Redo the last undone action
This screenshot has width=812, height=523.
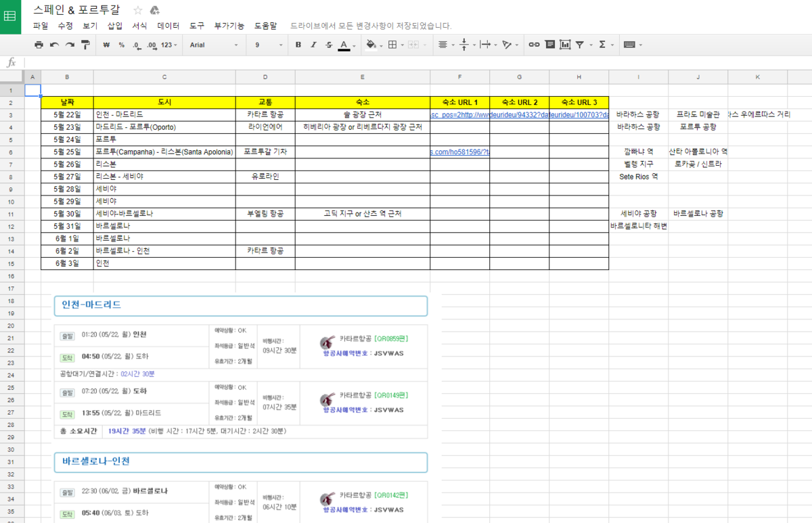click(70, 45)
